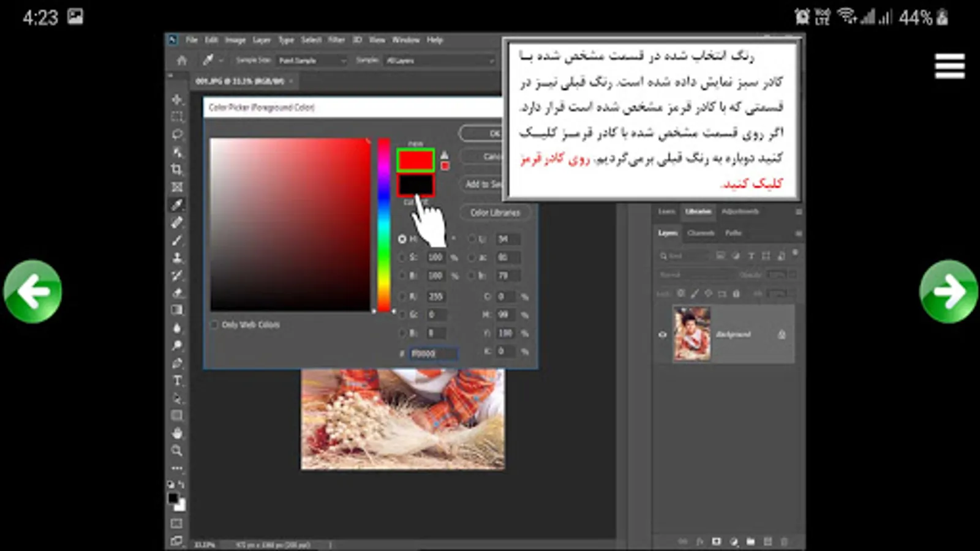Hide the Background layer with eye icon
Viewport: 980px width, 551px height.
tap(662, 334)
